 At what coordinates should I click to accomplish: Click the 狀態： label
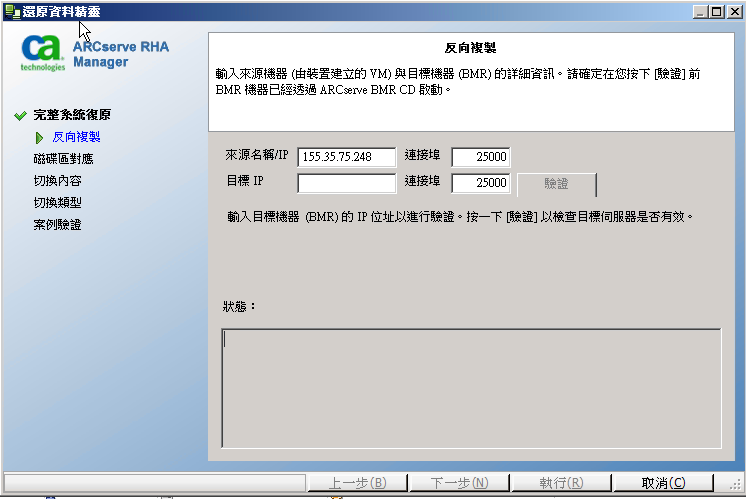tap(240, 306)
